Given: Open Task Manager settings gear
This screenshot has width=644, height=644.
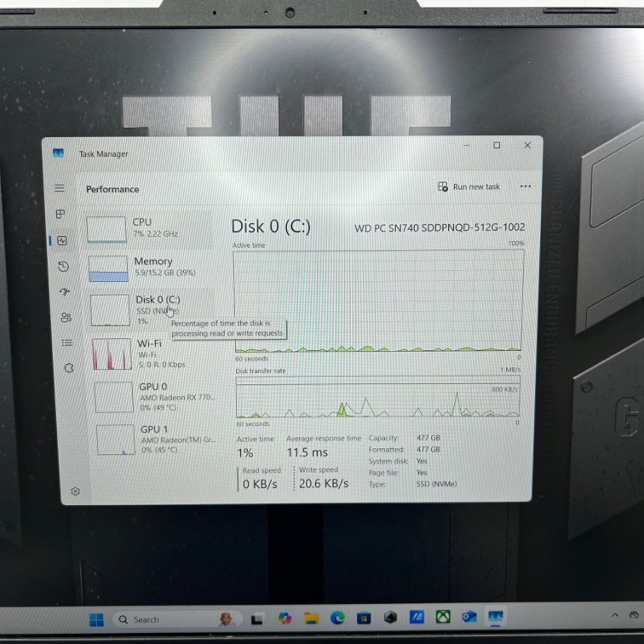Looking at the screenshot, I should 76,491.
